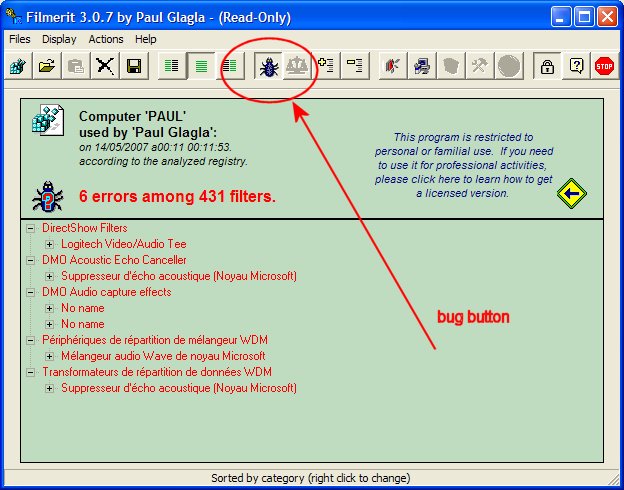
Task: Expand Mélangeur audio Wave de noyau Microsoft
Action: click(49, 356)
